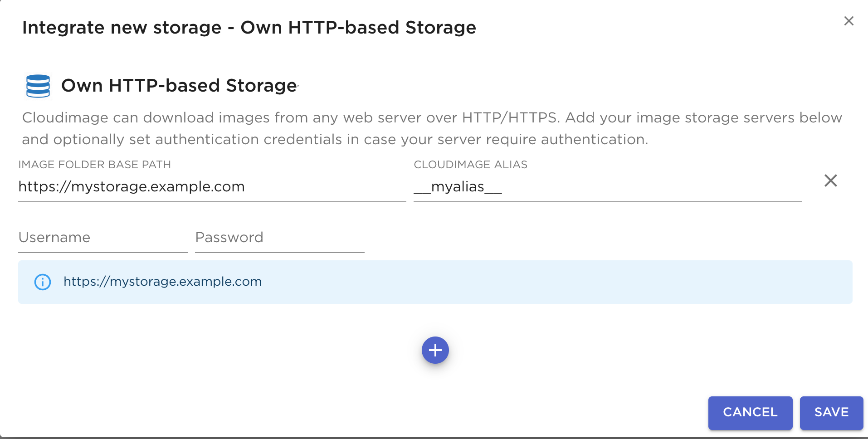Click the 'CLOUDIMAGE ALIAS' label
Image resolution: width=868 pixels, height=439 pixels.
point(470,165)
